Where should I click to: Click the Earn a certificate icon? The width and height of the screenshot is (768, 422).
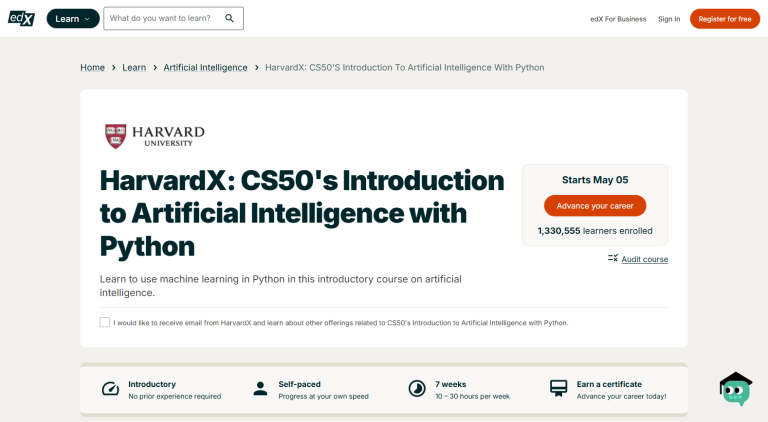tap(558, 389)
